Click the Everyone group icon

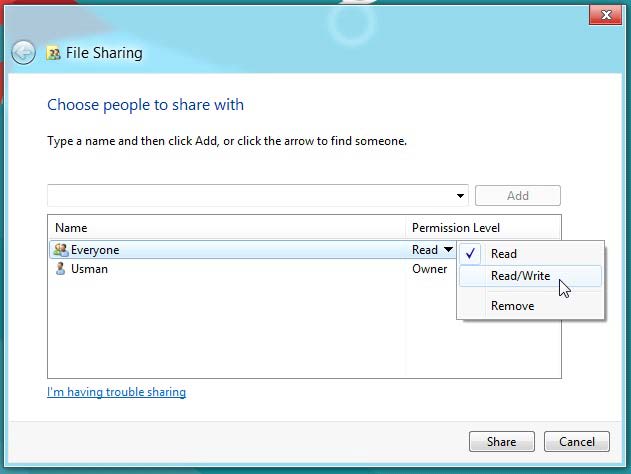pos(61,250)
